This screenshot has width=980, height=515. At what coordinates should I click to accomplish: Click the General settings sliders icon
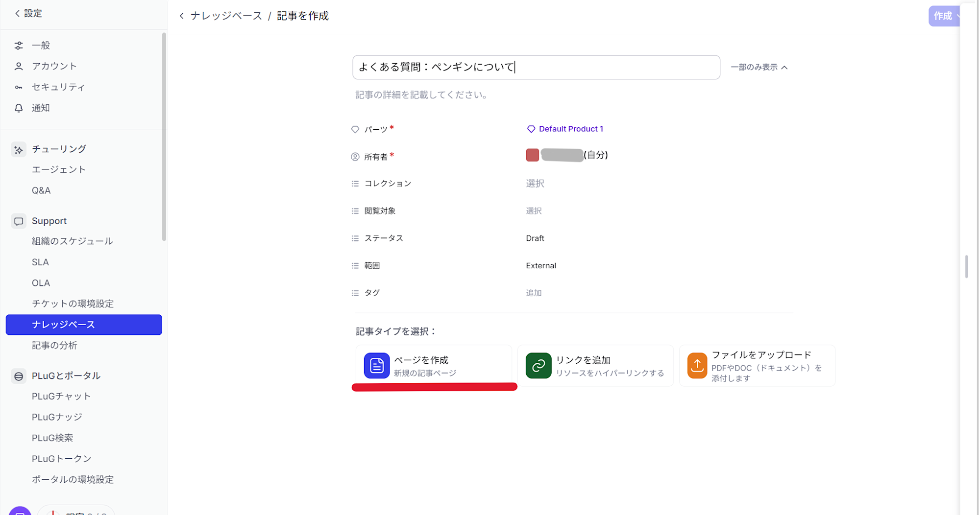19,46
